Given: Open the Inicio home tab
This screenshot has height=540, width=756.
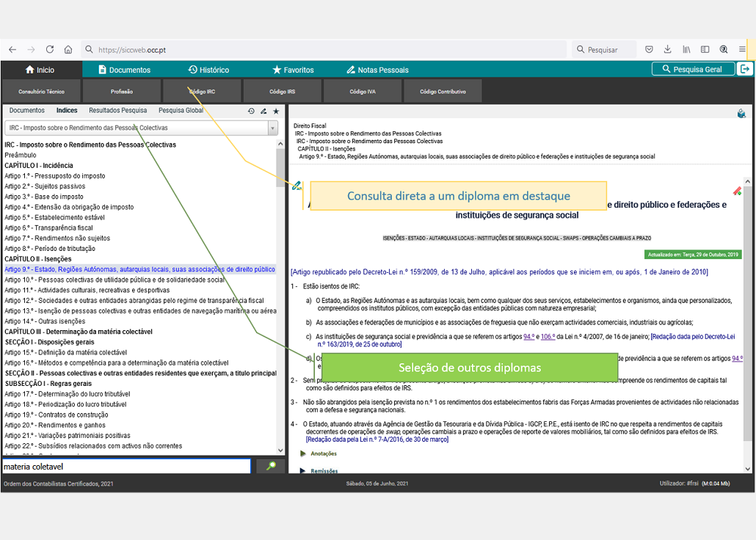Looking at the screenshot, I should pos(40,70).
